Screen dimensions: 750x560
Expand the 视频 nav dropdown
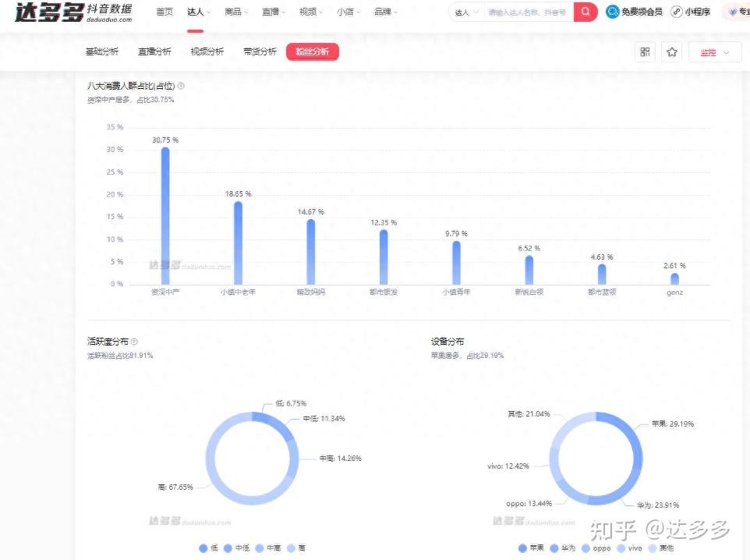(311, 12)
